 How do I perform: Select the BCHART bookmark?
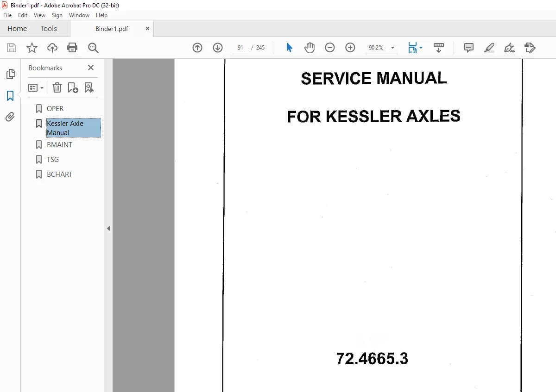point(59,174)
